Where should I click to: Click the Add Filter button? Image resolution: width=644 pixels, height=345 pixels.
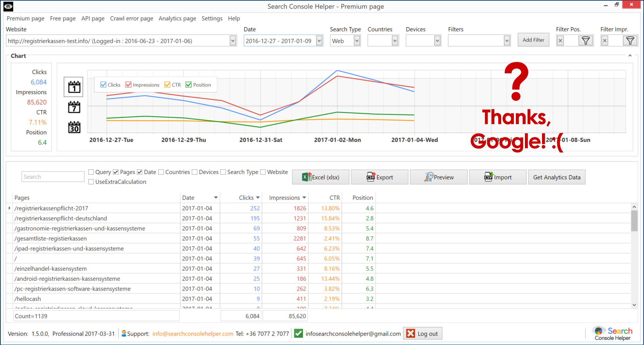click(533, 40)
